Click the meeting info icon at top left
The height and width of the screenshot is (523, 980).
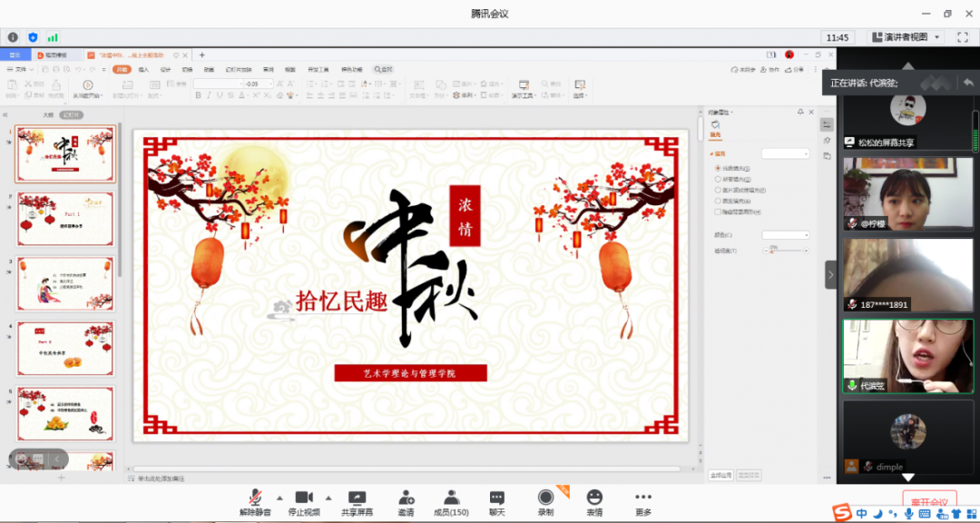pyautogui.click(x=13, y=37)
